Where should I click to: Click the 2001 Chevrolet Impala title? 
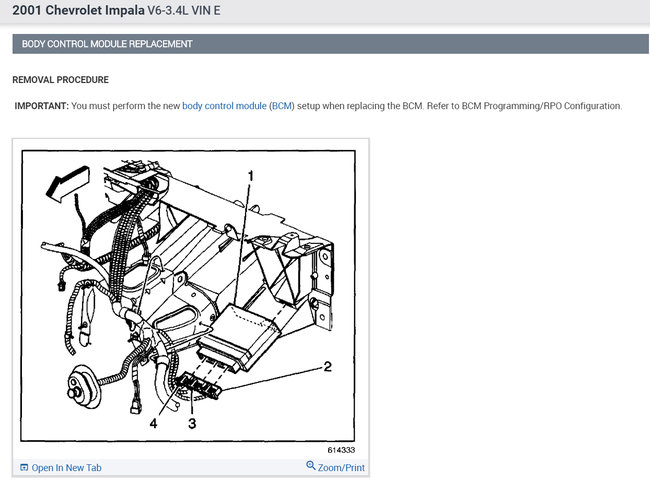[78, 10]
